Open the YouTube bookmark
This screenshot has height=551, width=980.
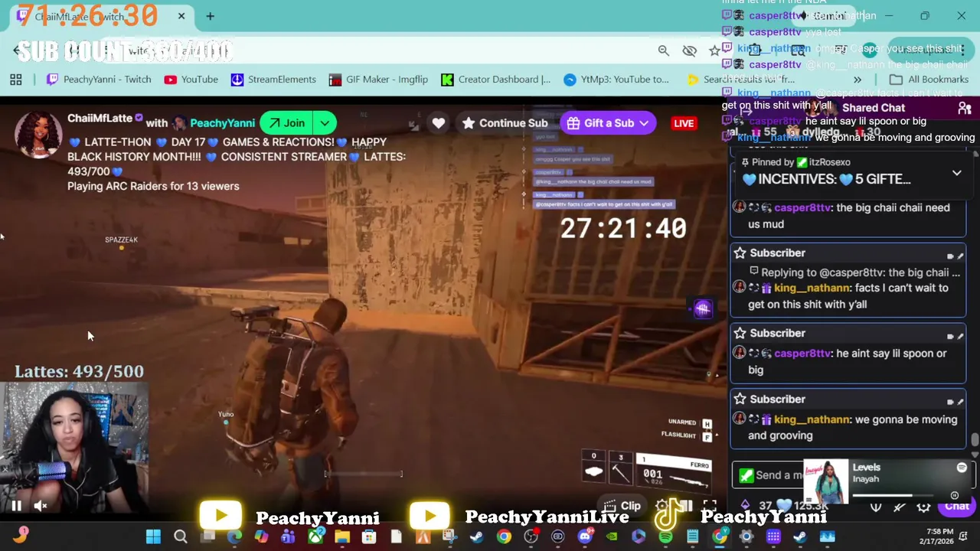click(191, 80)
